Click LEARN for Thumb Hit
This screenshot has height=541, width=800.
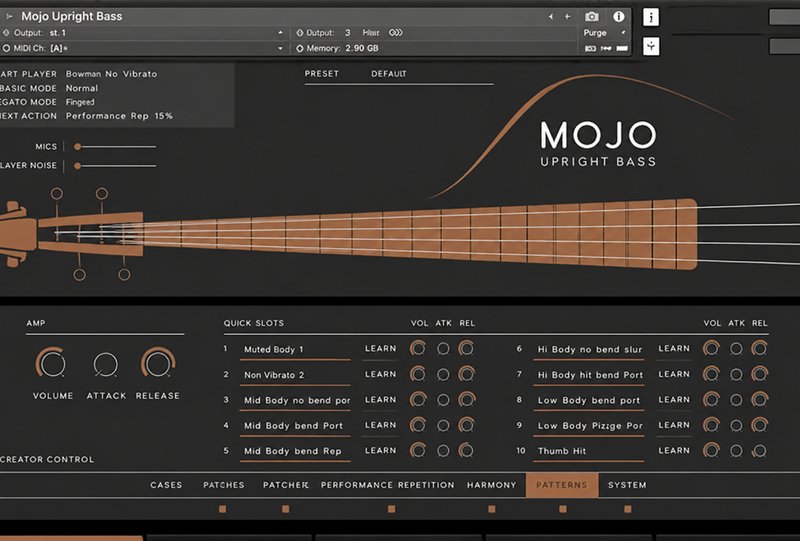(674, 451)
